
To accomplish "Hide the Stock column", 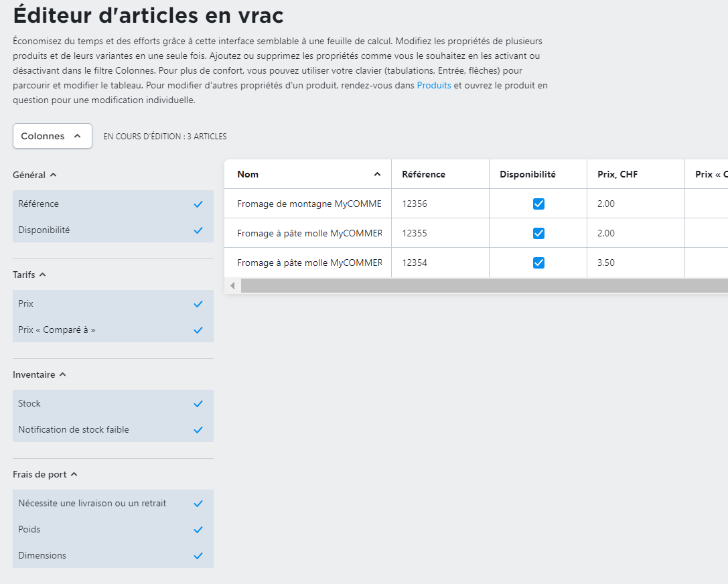I will [x=198, y=404].
